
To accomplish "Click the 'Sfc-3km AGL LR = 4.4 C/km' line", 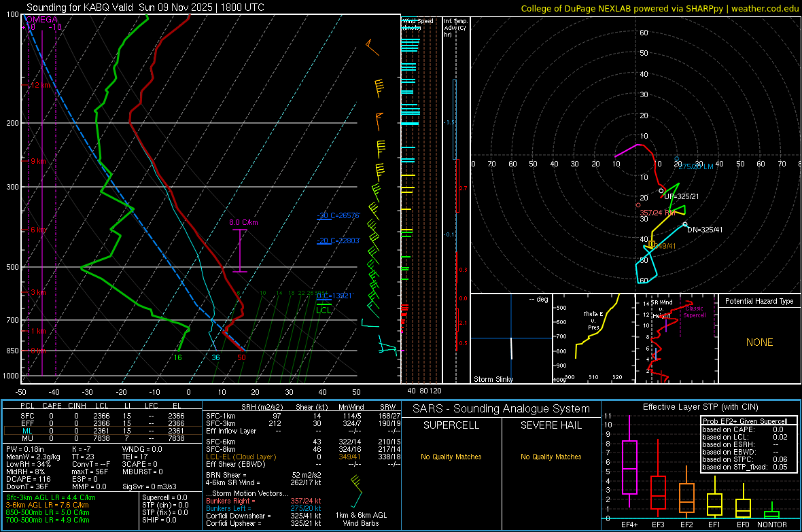I will coord(51,498).
